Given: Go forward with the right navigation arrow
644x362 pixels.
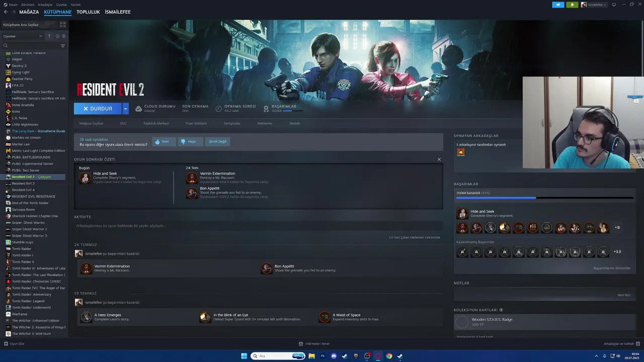Looking at the screenshot, I should [13, 12].
